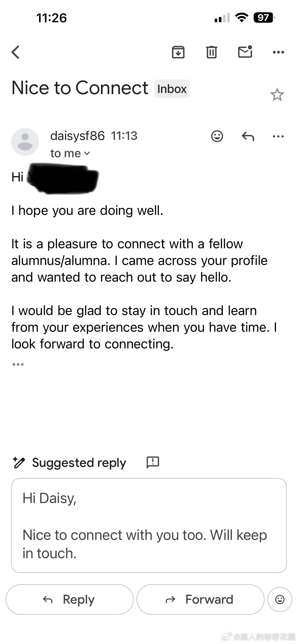
Task: Archive this email with archive icon
Action: 178,52
